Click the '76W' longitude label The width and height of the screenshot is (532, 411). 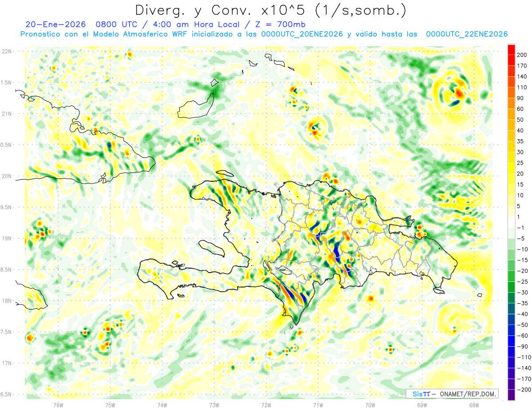58,404
